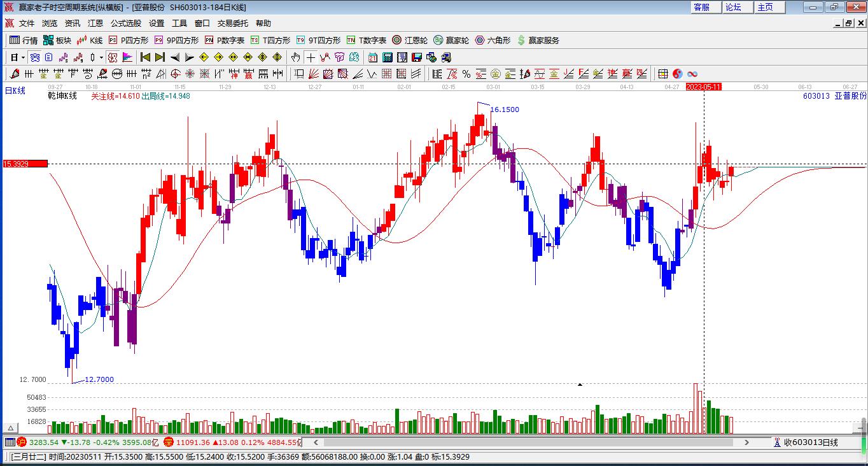Expand the 日 period dropdown arrow
The image size is (868, 466).
[23, 57]
